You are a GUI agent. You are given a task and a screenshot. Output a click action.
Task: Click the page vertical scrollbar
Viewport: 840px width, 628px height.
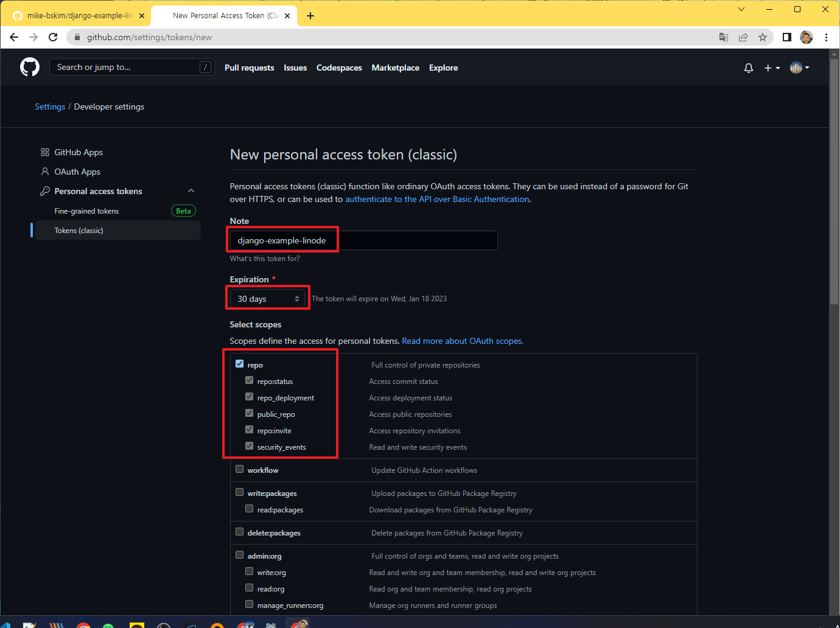[835, 183]
